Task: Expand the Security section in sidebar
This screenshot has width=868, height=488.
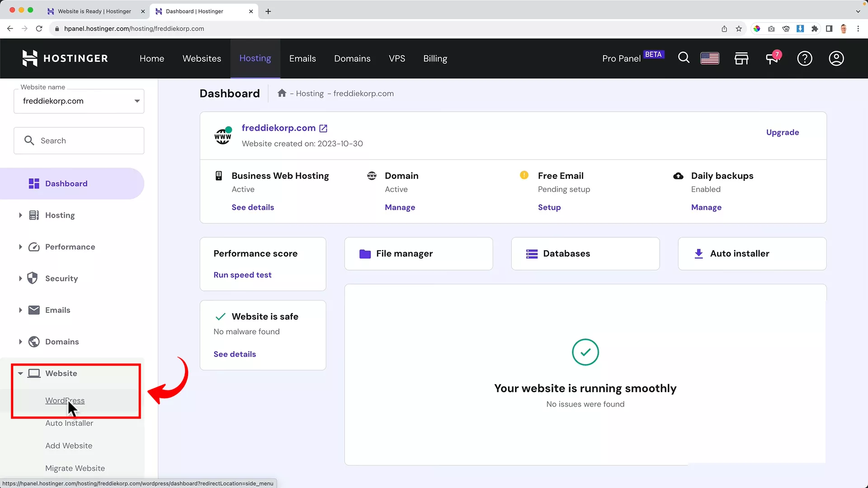Action: pos(61,278)
